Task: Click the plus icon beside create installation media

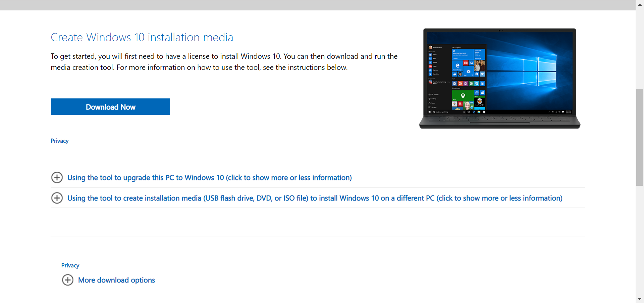Action: [x=57, y=198]
